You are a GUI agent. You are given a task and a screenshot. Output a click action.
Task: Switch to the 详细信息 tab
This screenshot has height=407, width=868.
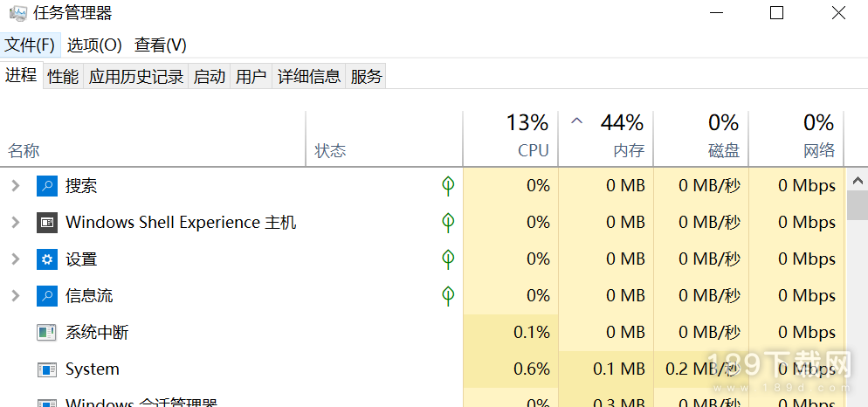click(309, 77)
